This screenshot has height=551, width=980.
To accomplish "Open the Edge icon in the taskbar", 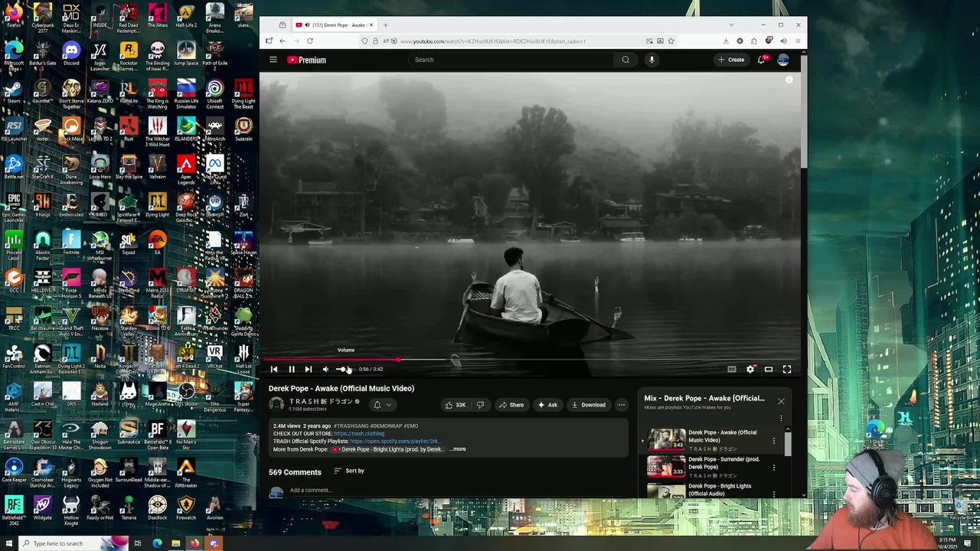I will (x=157, y=543).
